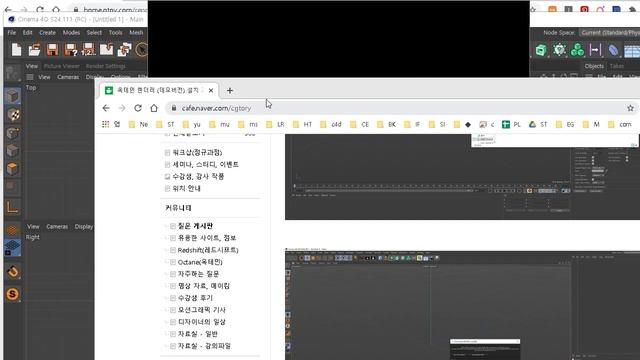This screenshot has height=360, width=640.
Task: Open the Display menu of the Right viewport
Action: (x=84, y=227)
